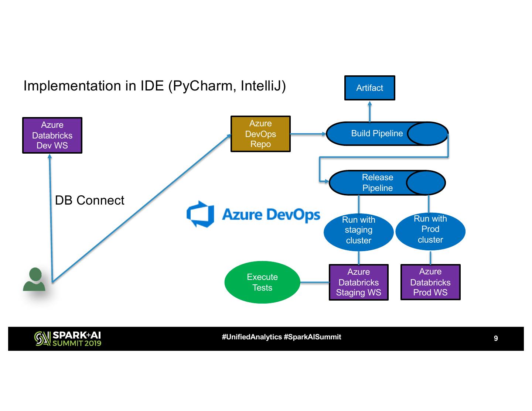Click the DB Connect label

click(x=89, y=200)
